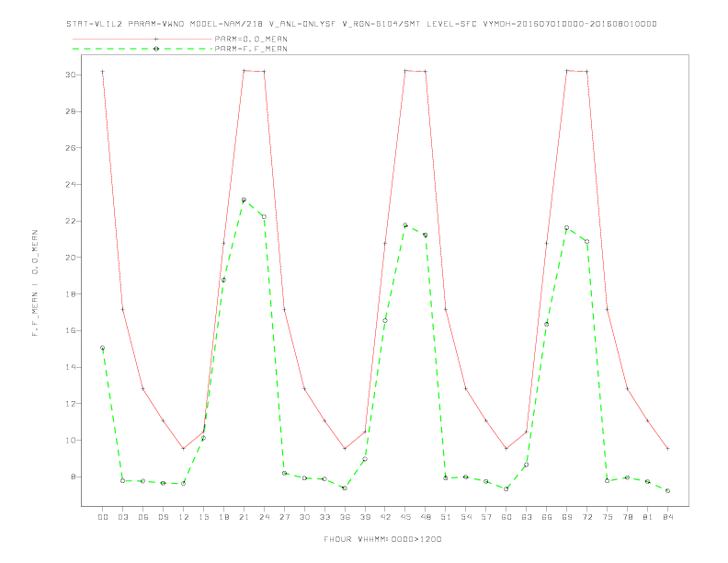Click the y-axis tick label 22
The height and width of the screenshot is (563, 728).
tap(72, 221)
